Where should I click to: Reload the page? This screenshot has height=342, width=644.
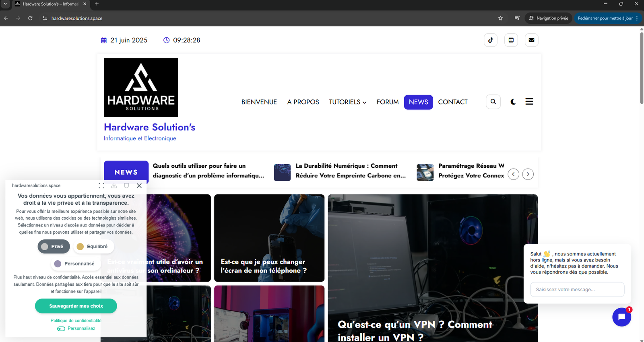[x=30, y=18]
